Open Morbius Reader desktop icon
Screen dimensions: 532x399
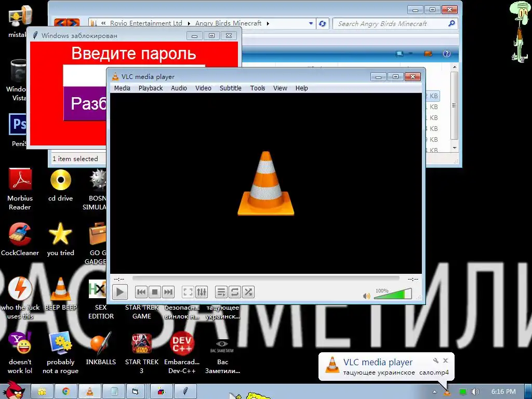(20, 189)
